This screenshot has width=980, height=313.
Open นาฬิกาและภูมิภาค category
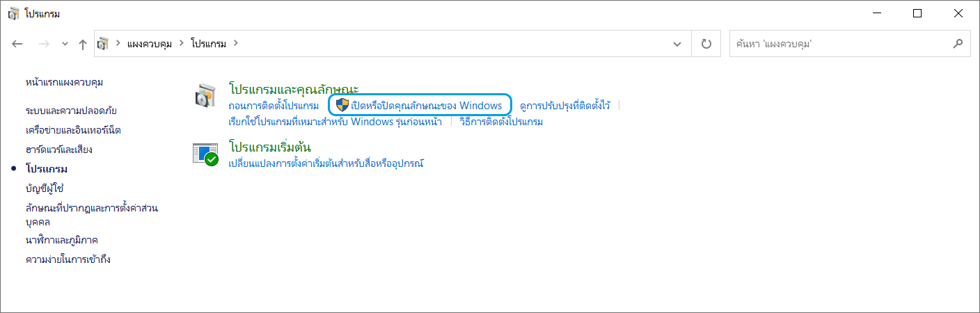61,240
